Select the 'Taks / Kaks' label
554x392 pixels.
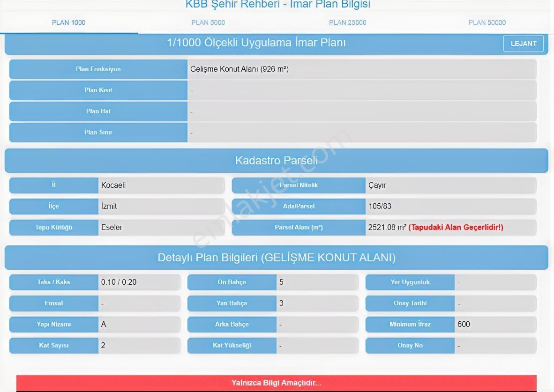pos(54,282)
